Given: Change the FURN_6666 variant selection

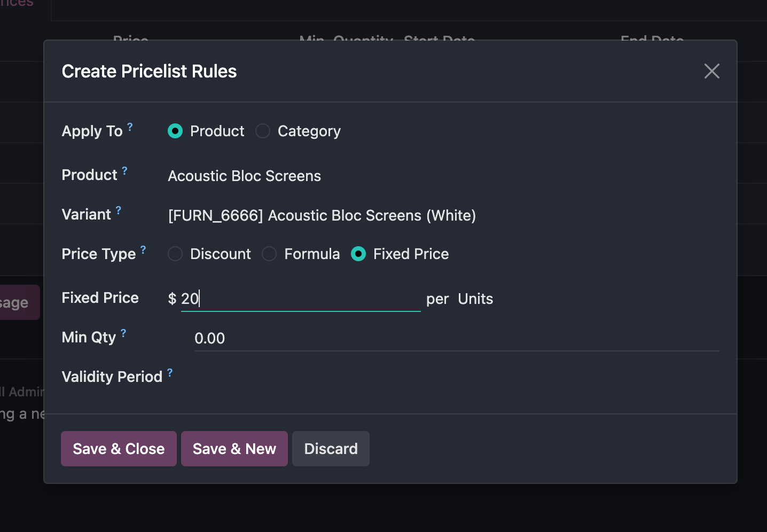Looking at the screenshot, I should pos(321,215).
